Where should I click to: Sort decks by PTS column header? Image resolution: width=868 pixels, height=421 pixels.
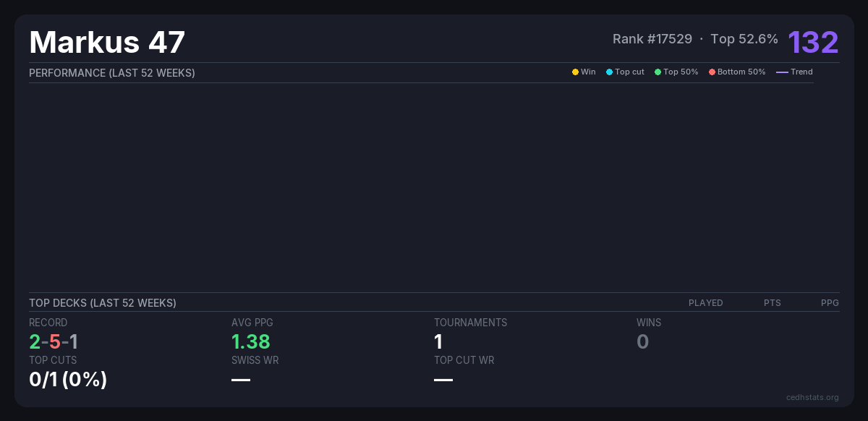coord(772,303)
